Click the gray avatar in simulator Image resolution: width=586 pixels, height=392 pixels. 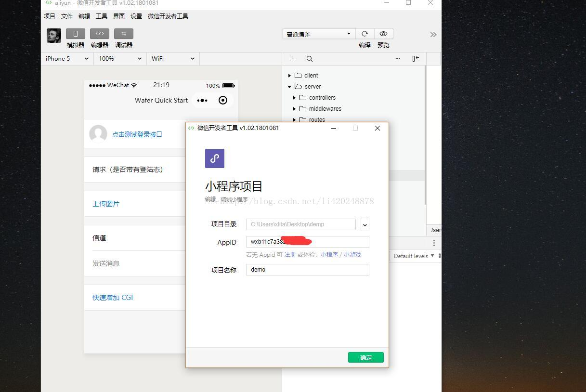click(x=98, y=134)
